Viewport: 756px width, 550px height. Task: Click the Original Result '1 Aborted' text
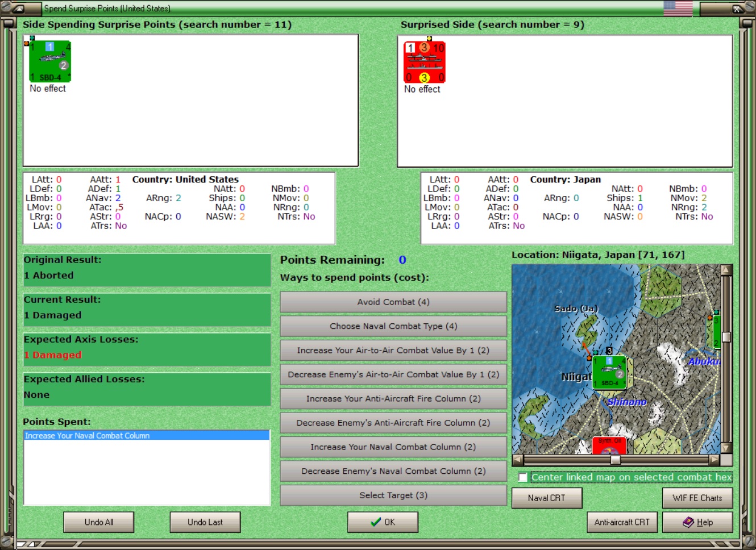tap(49, 276)
